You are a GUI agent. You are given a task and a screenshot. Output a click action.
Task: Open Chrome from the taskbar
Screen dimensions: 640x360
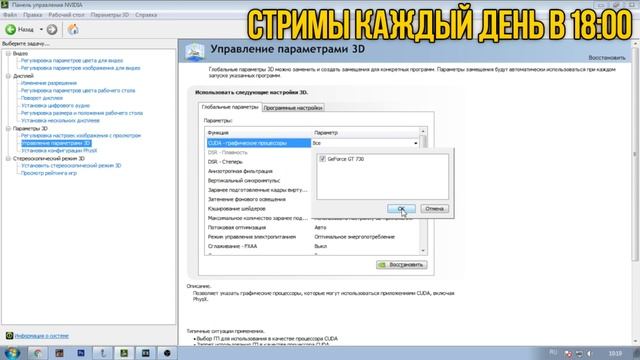click(x=38, y=353)
